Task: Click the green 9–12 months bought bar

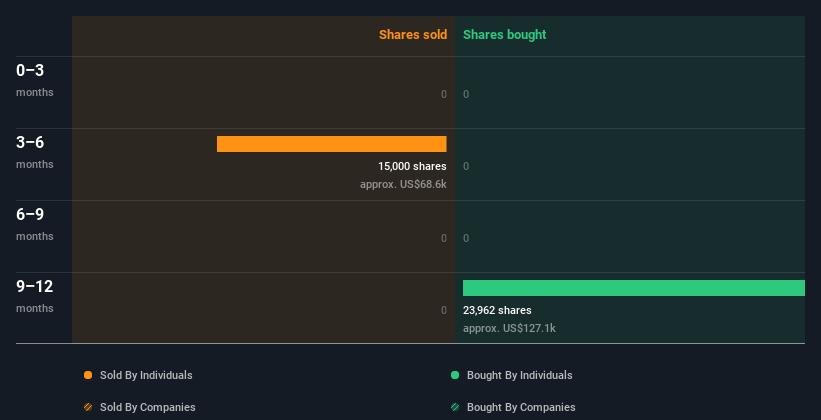Action: 634,288
